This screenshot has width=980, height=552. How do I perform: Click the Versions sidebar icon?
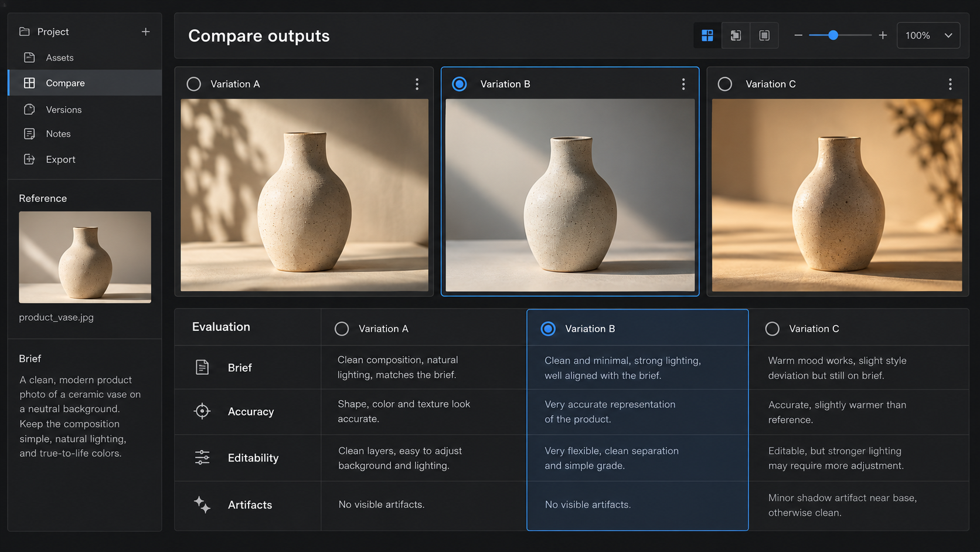tap(29, 110)
